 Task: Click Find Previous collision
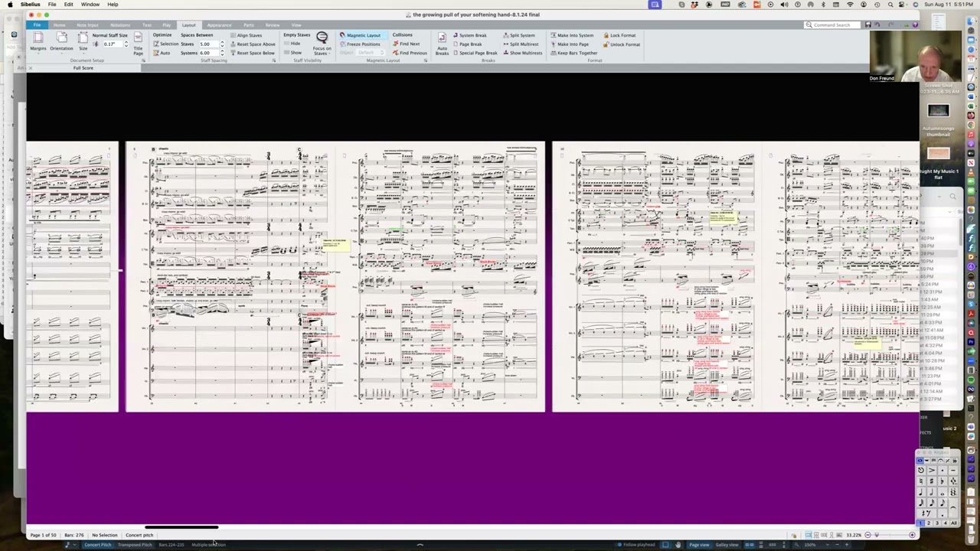(x=409, y=53)
